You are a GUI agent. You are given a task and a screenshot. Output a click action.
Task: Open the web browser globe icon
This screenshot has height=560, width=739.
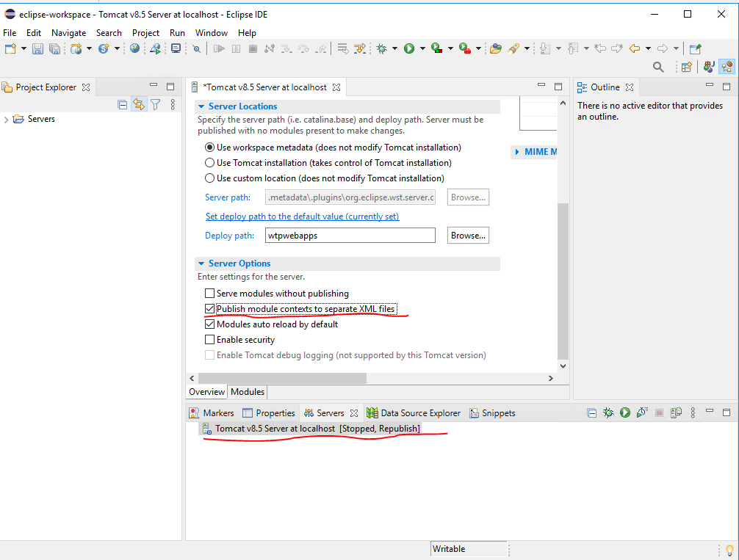(134, 48)
